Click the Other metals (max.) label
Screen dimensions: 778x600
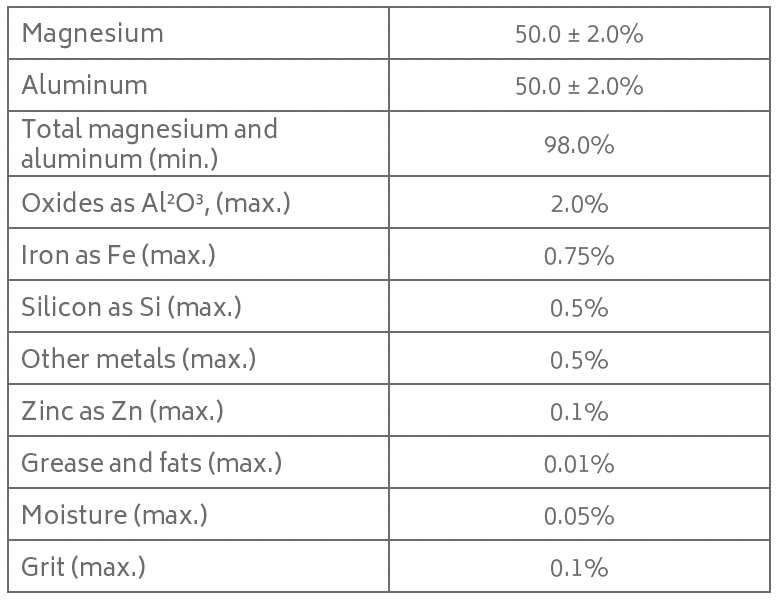138,359
